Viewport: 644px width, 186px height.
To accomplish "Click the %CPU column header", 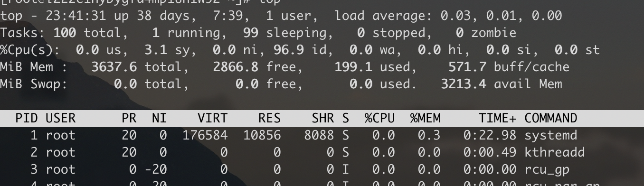I will pyautogui.click(x=380, y=118).
